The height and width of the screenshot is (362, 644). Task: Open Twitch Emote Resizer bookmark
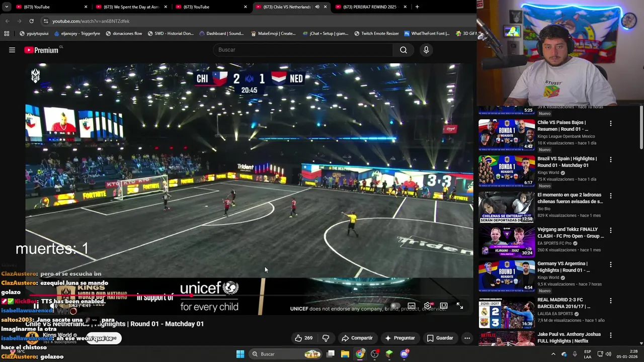(x=376, y=34)
